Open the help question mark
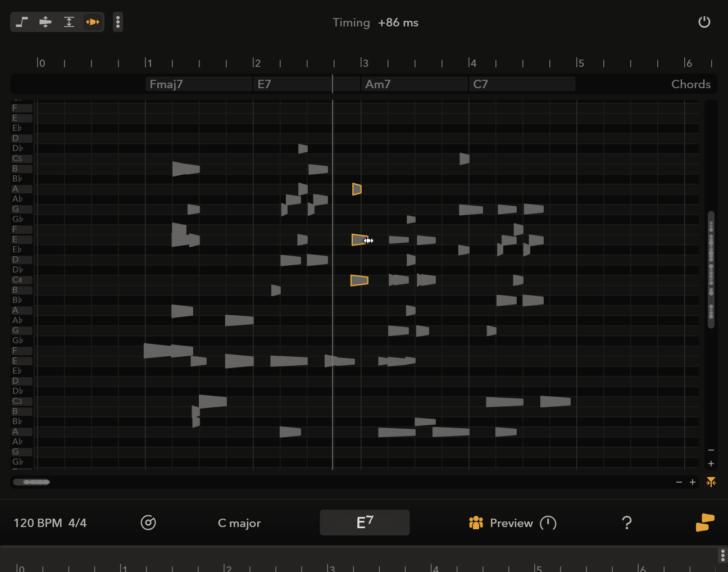 click(627, 523)
